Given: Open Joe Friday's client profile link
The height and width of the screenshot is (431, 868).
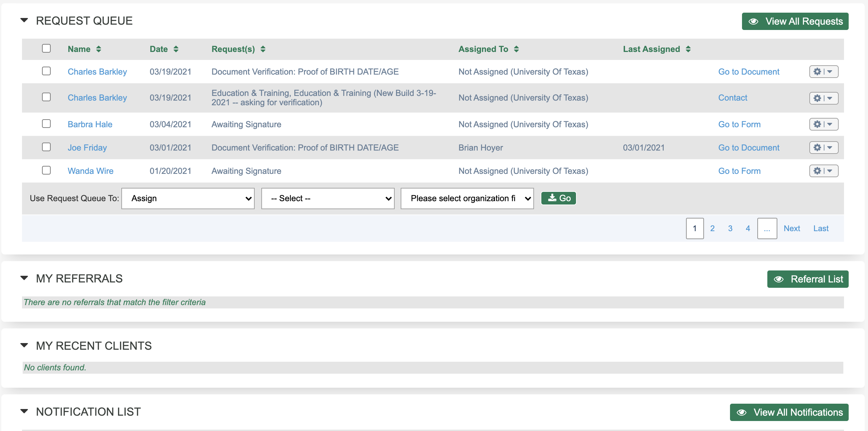Looking at the screenshot, I should 87,148.
